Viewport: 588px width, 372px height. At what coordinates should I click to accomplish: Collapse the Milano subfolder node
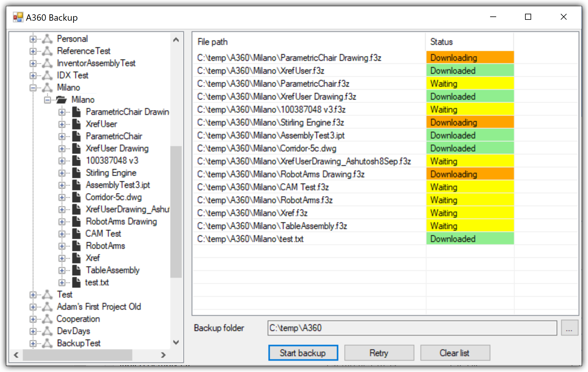(47, 100)
